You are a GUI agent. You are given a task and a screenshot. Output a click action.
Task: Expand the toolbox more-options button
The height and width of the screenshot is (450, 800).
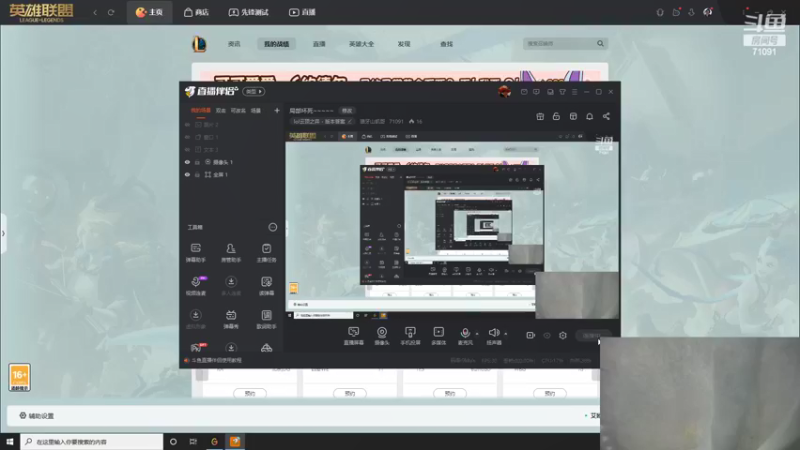pyautogui.click(x=273, y=227)
